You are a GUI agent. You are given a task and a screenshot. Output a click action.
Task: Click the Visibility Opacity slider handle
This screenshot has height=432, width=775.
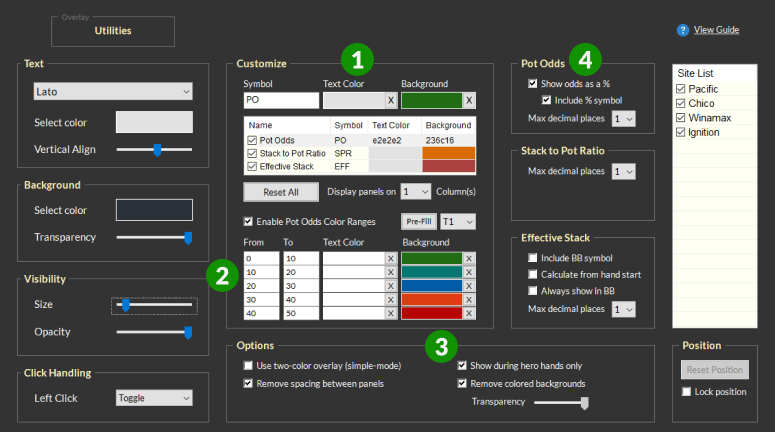[188, 333]
